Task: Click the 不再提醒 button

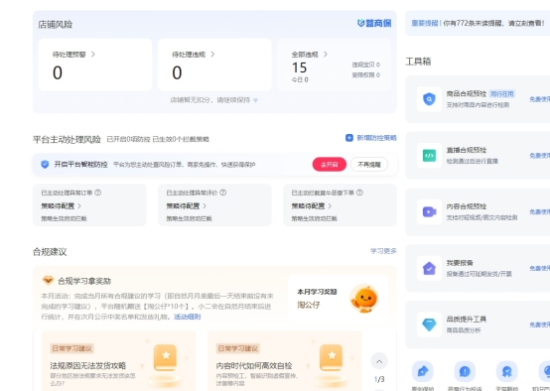Action: coord(369,164)
